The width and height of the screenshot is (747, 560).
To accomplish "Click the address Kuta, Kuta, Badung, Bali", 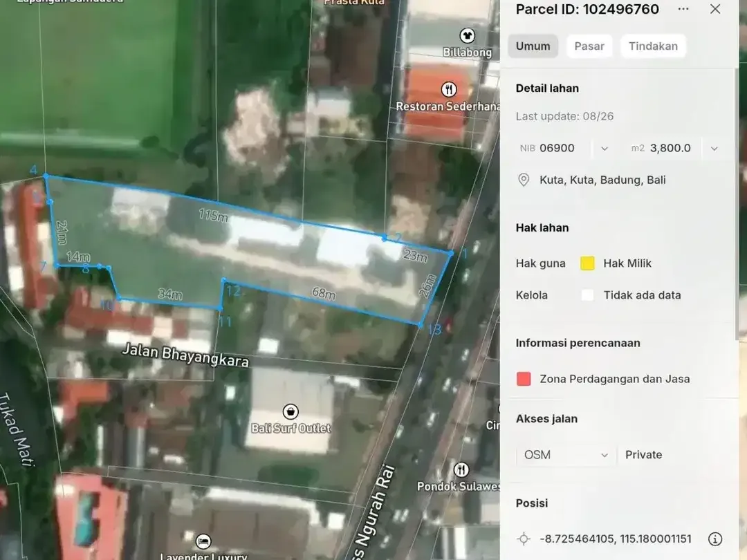I will (x=602, y=180).
